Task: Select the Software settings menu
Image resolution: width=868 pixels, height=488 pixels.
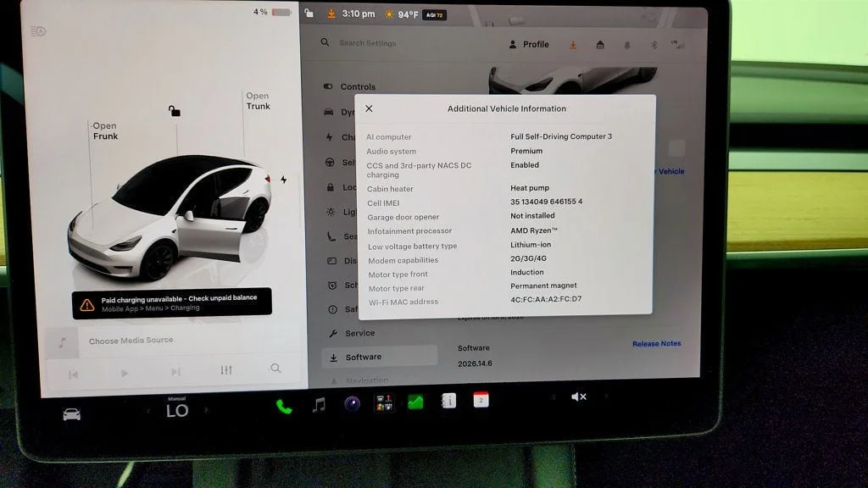Action: pyautogui.click(x=379, y=357)
